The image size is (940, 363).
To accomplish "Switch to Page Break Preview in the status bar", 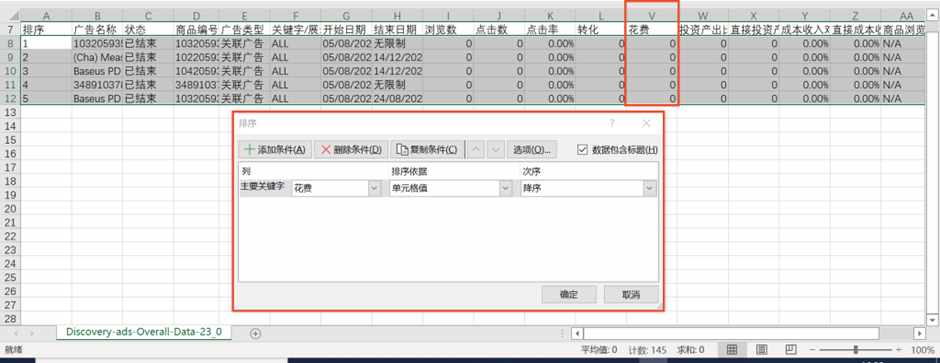I will click(x=791, y=349).
